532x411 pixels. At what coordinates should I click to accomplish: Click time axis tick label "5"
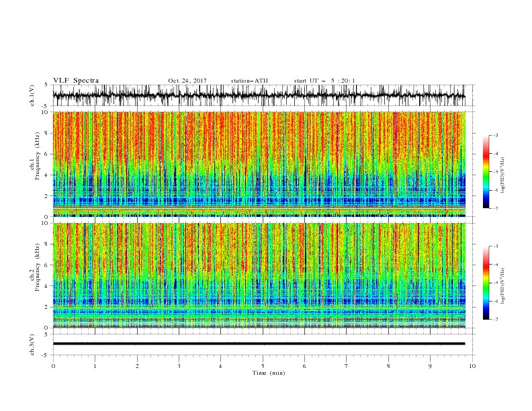pos(263,366)
